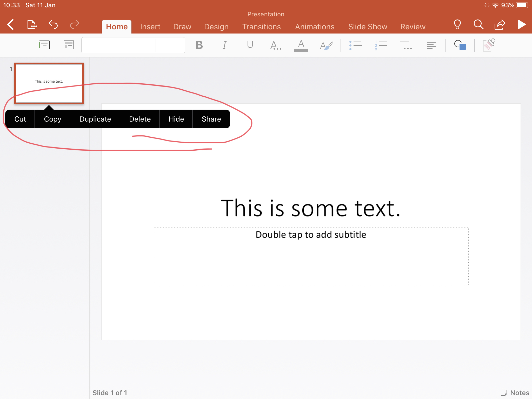Choose Cut in the context menu
The width and height of the screenshot is (532, 399).
tap(20, 119)
